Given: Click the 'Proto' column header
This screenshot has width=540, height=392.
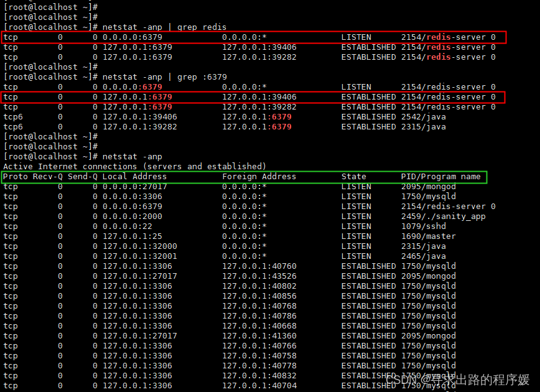Looking at the screenshot, I should point(16,177).
